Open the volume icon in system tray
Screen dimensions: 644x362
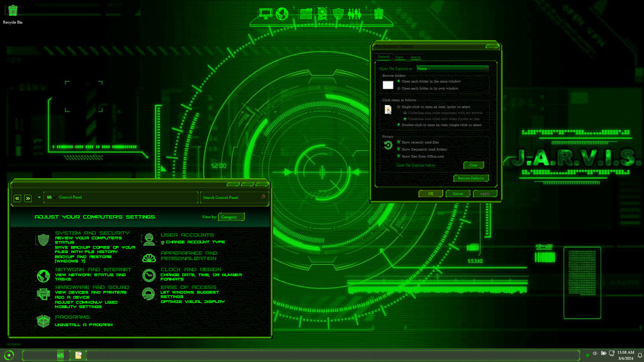click(x=595, y=353)
